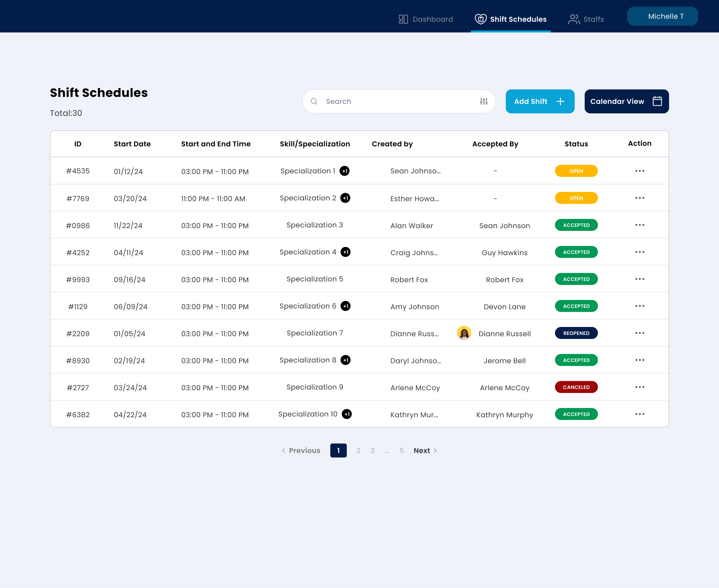
Task: Open actions menu for shift #0986
Action: (x=639, y=225)
